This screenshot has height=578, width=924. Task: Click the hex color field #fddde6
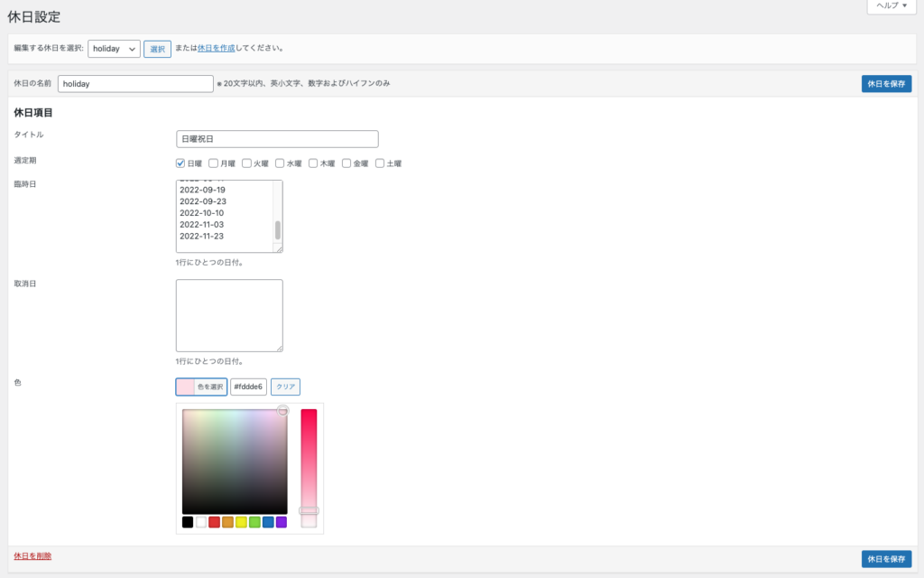tap(248, 387)
